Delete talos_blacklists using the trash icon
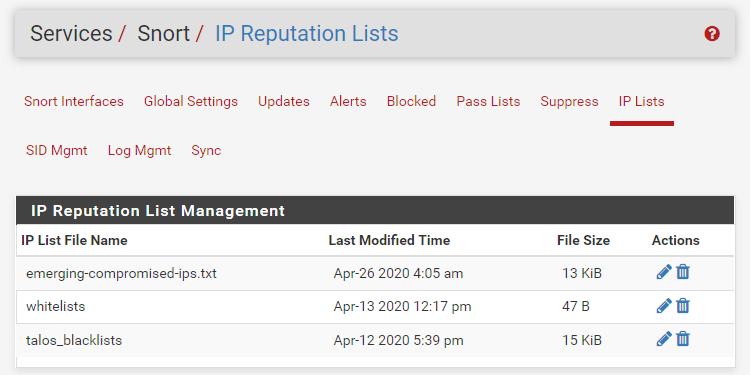Screen dimensions: 750x375 coord(683,339)
